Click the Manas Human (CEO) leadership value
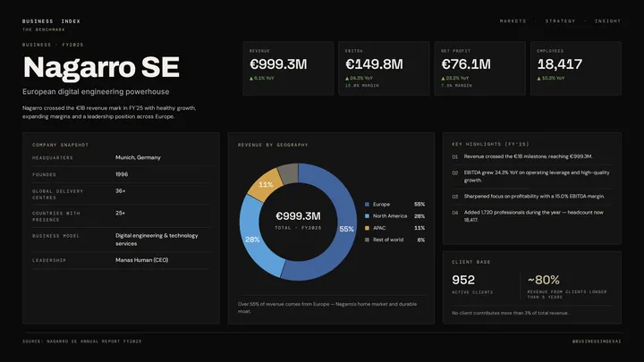This screenshot has width=644, height=362. (141, 260)
